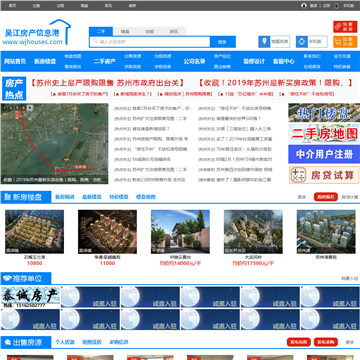Select the fourth search tab above search box
Image resolution: width=360 pixels, height=360 pixels.
pos(174,32)
